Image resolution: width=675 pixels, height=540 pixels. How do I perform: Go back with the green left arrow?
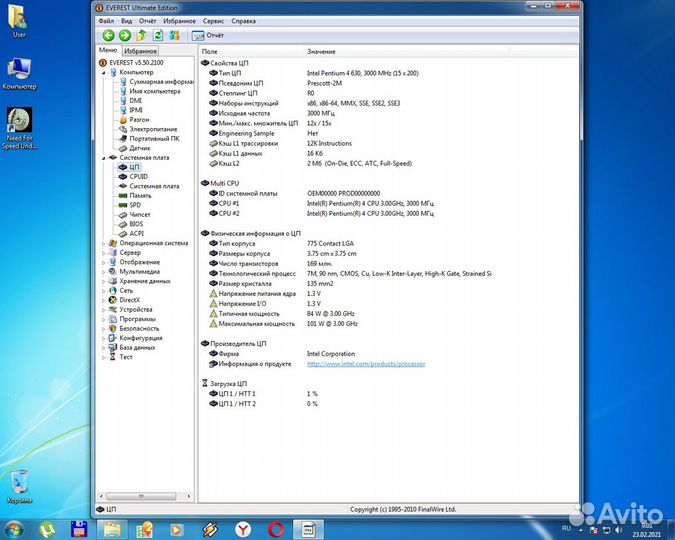pos(108,35)
